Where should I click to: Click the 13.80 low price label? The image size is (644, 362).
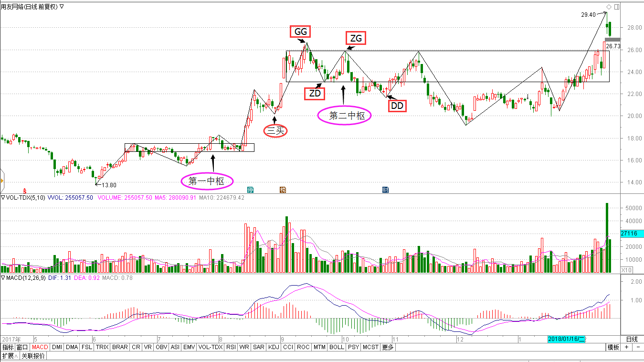pyautogui.click(x=109, y=185)
